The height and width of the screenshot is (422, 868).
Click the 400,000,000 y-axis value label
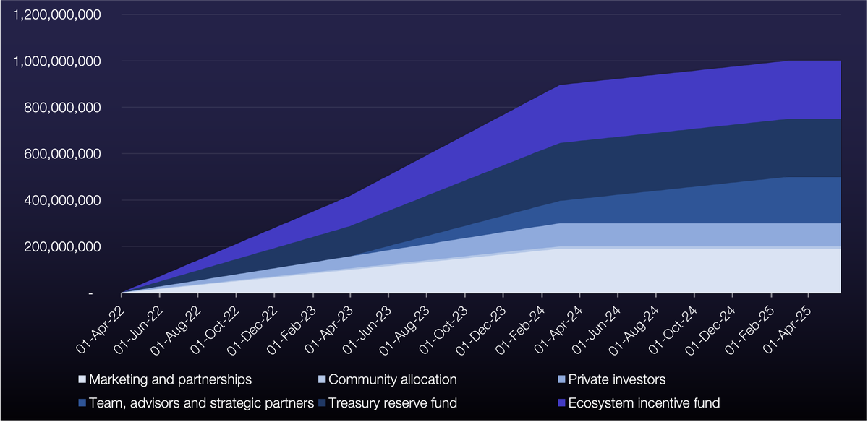pos(62,200)
